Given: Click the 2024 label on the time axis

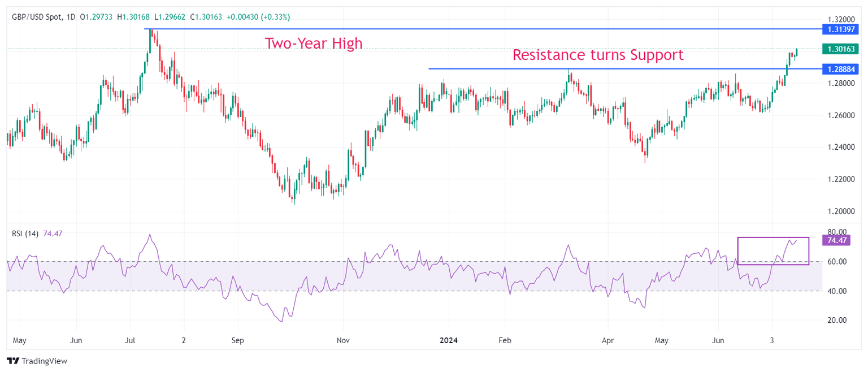Looking at the screenshot, I should (450, 341).
